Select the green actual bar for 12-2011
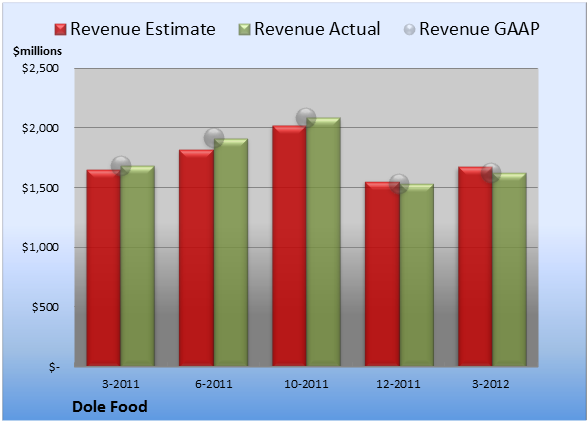Screen dimensions: 588x422 [416, 275]
